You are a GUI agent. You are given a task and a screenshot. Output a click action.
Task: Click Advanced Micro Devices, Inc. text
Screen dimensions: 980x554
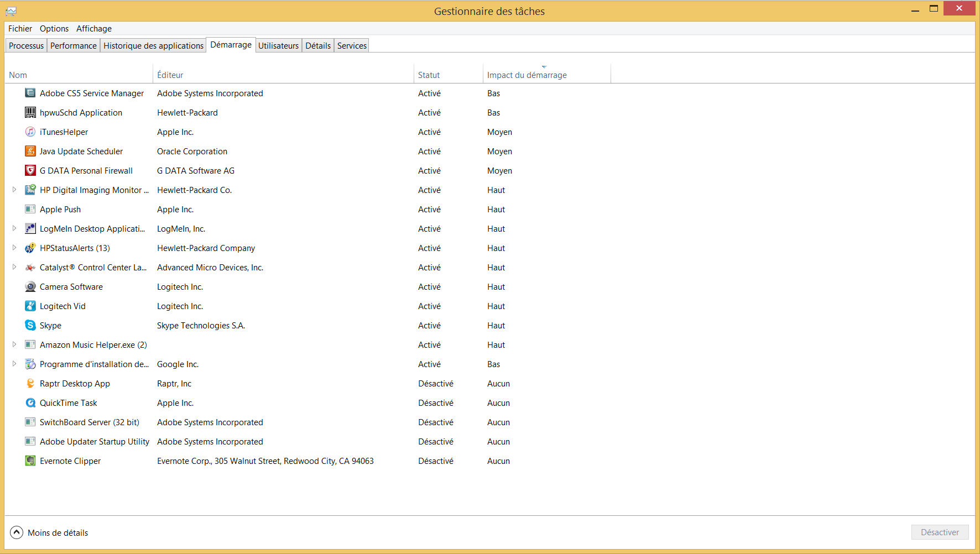(x=210, y=267)
